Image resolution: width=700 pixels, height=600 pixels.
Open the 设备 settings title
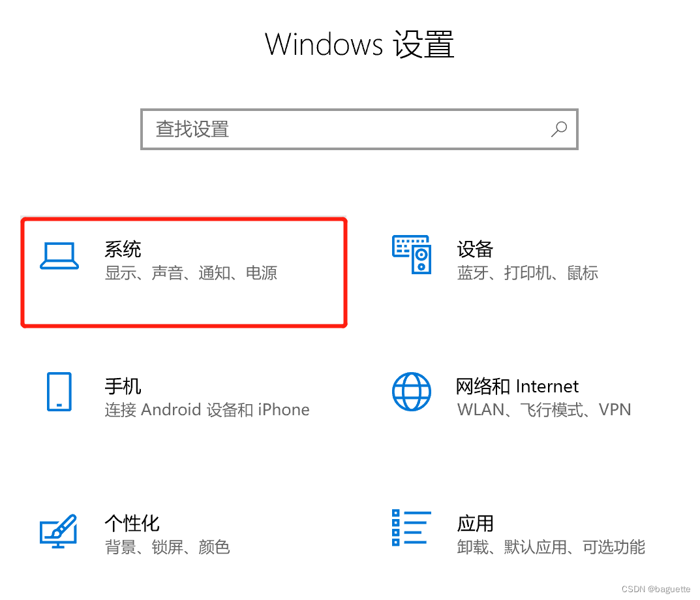pos(475,249)
